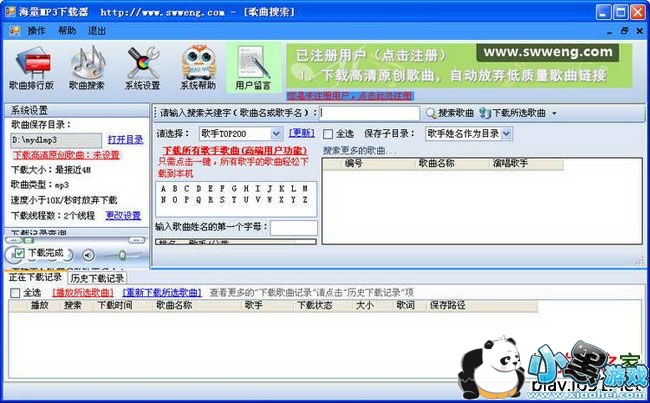Click the app icon in menu bar
The image size is (650, 403).
15,31
